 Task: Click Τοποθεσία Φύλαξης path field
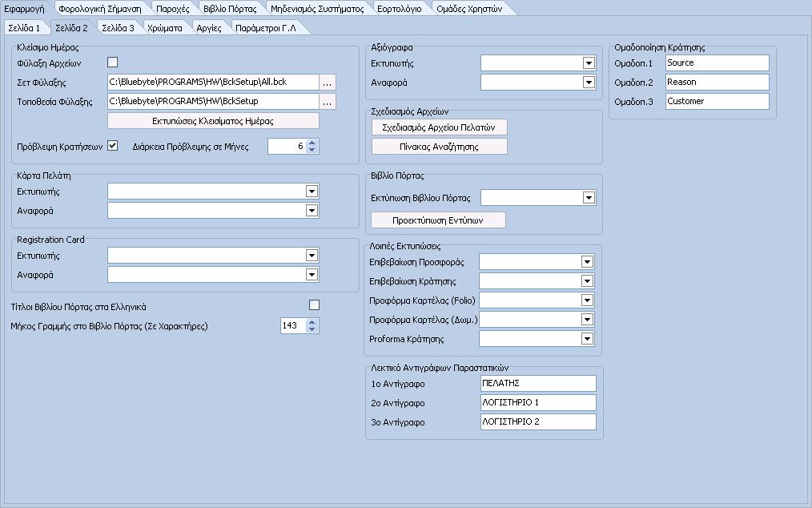click(213, 101)
